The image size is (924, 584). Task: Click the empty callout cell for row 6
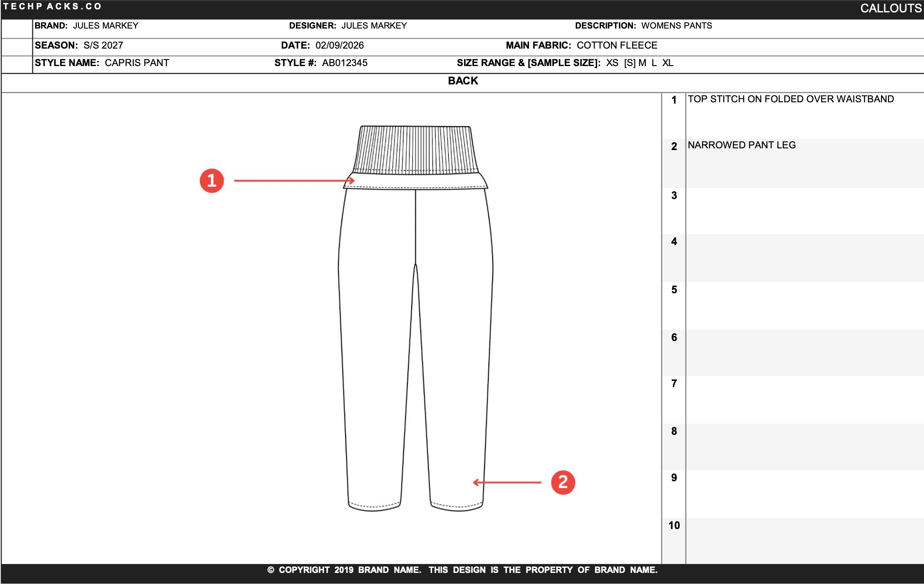pos(805,353)
